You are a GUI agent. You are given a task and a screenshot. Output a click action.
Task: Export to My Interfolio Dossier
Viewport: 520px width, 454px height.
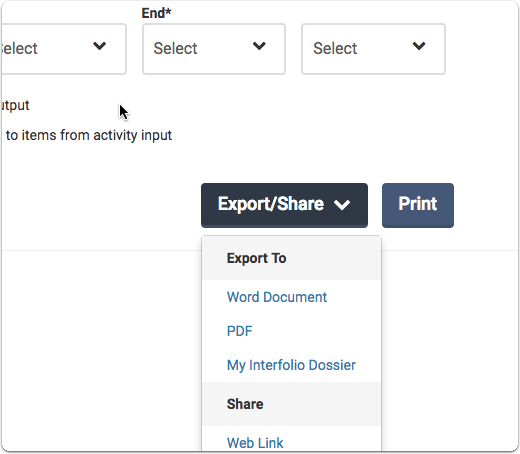[291, 365]
